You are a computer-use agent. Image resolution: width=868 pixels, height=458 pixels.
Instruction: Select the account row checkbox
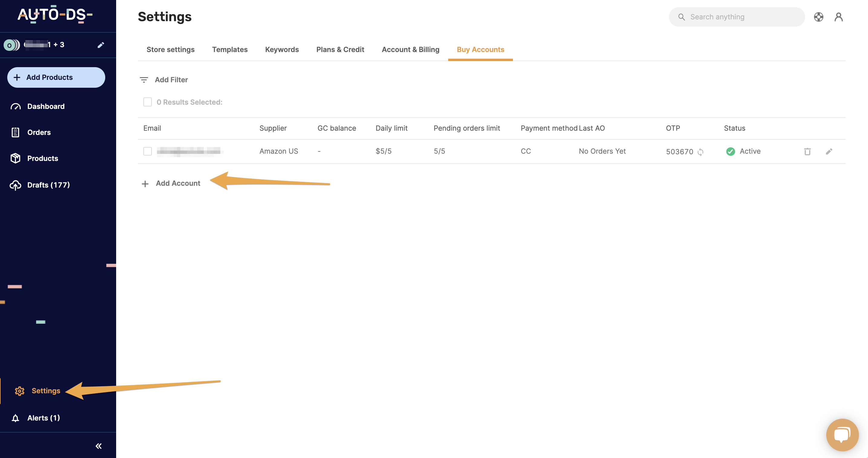point(148,151)
